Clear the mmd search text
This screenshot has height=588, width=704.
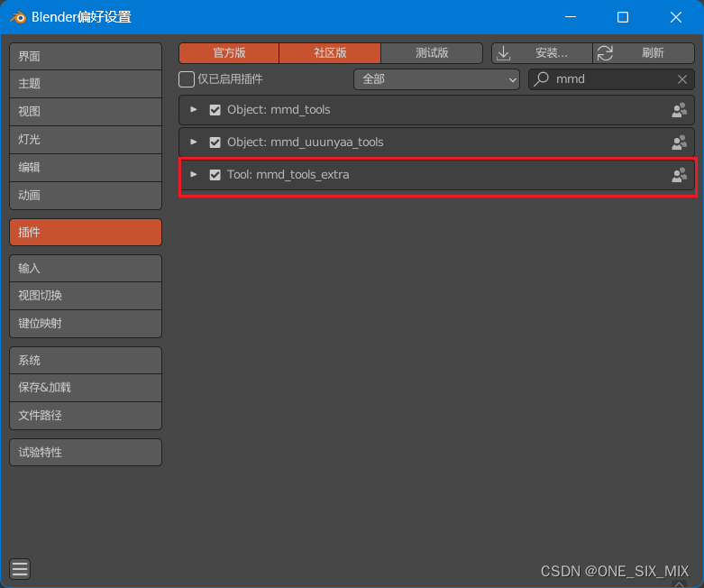coord(682,79)
